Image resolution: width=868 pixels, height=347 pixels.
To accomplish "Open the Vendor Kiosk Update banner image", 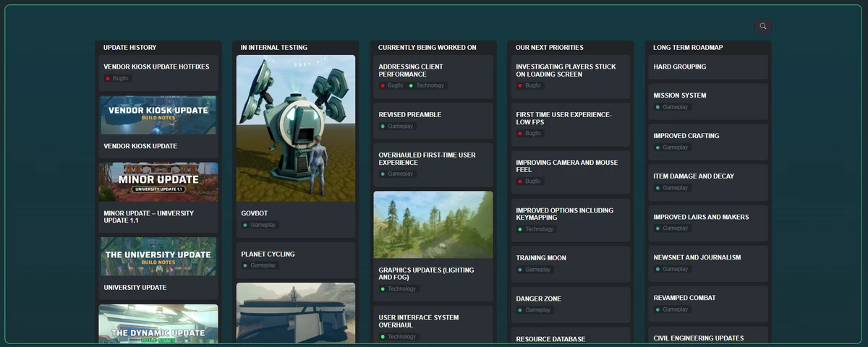I will coord(158,115).
